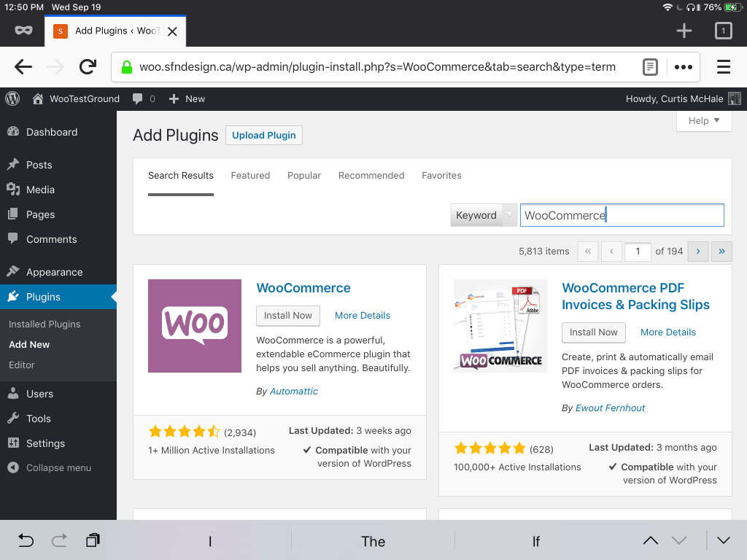The image size is (747, 560).
Task: Click the WooCommerce plugin title link
Action: point(303,288)
